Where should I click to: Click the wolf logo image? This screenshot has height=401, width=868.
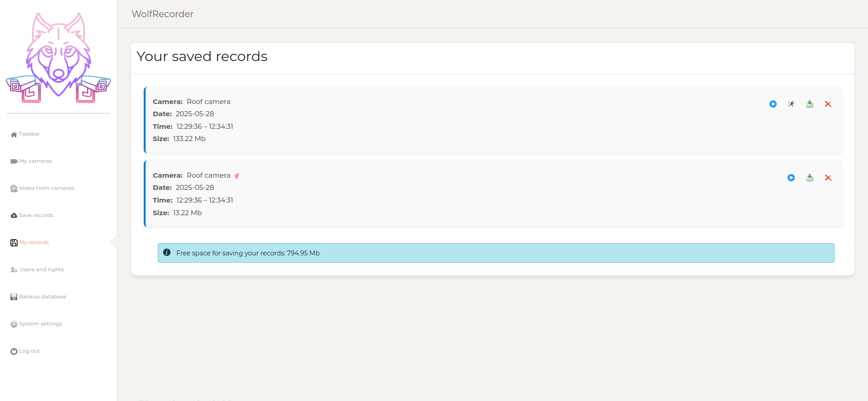coord(58,58)
